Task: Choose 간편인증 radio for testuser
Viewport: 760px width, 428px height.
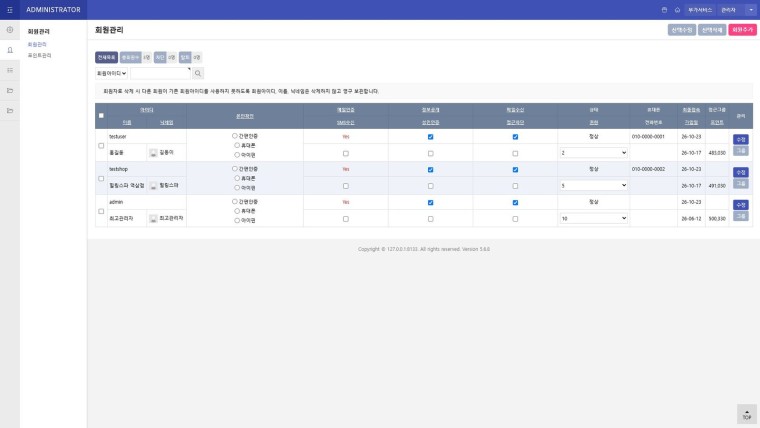Action: pyautogui.click(x=235, y=136)
